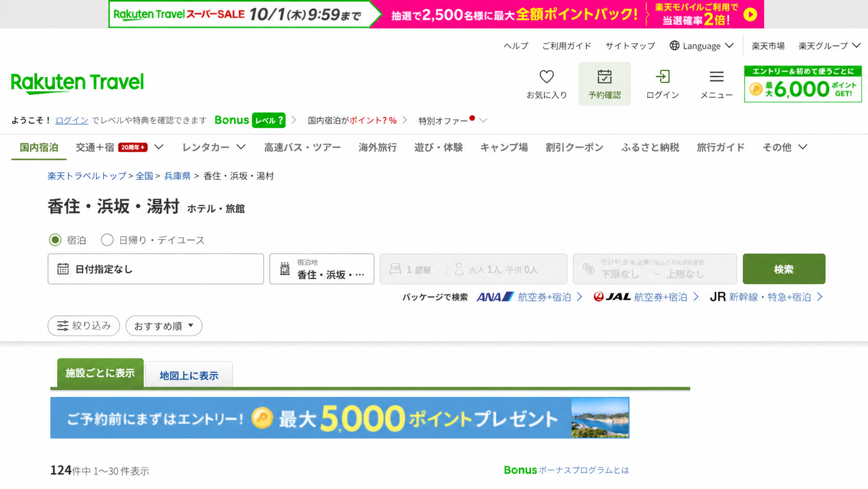Click the 兵庫県 breadcrumb link
The height and width of the screenshot is (489, 868).
[178, 176]
